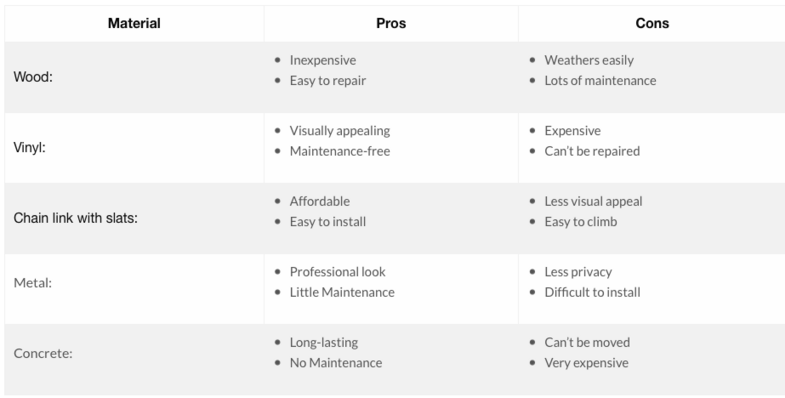Image resolution: width=785 pixels, height=398 pixels.
Task: Click the Material column header
Action: (x=134, y=24)
